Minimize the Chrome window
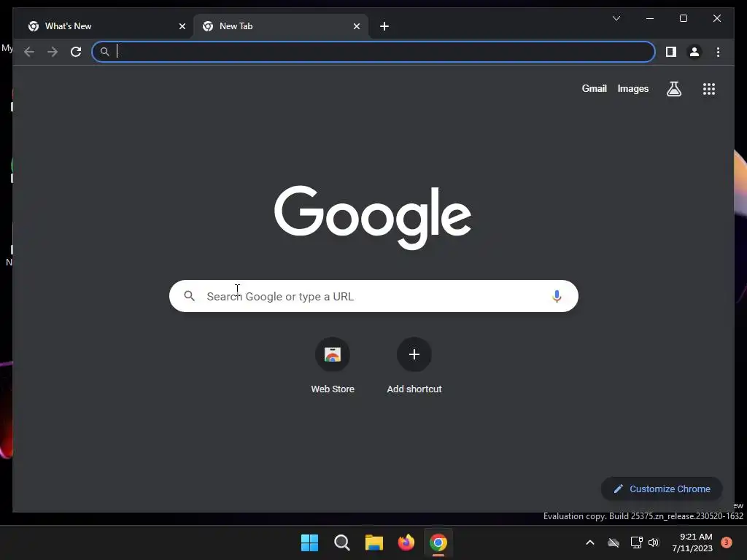Screen dimensions: 747x560 point(650,18)
